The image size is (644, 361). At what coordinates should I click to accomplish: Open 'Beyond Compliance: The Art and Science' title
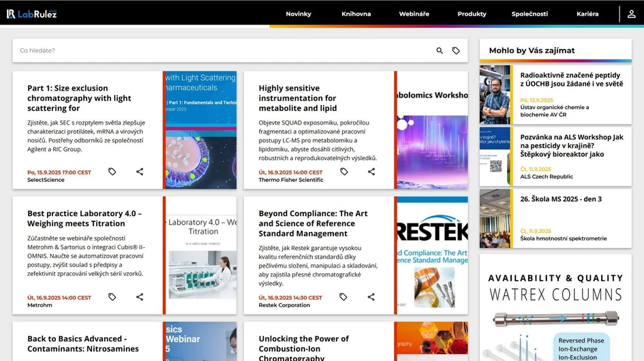coord(313,223)
